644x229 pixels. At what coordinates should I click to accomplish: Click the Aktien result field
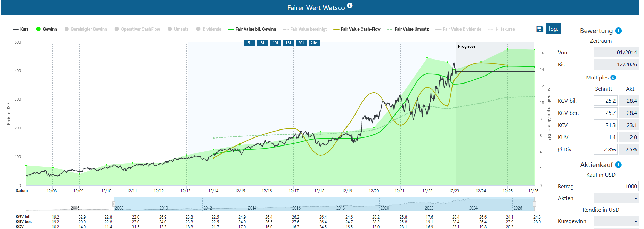tap(616, 198)
